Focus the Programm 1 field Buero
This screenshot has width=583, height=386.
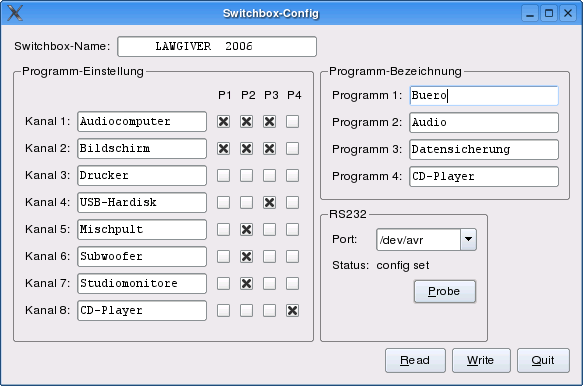tap(484, 96)
